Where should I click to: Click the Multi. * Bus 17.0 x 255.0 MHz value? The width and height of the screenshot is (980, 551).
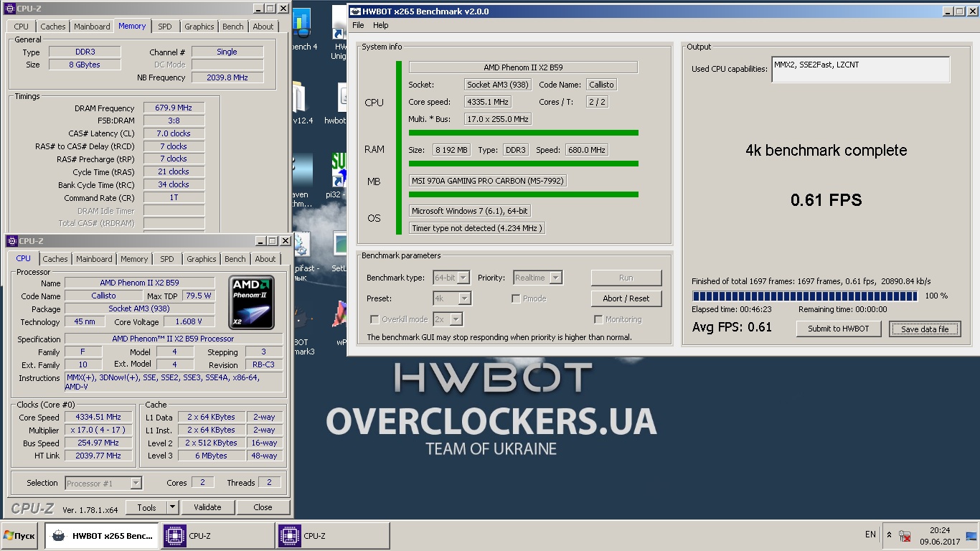coord(498,119)
